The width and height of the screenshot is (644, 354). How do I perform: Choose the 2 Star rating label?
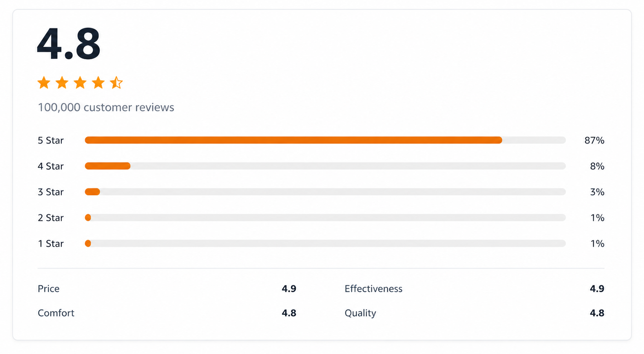tap(51, 217)
